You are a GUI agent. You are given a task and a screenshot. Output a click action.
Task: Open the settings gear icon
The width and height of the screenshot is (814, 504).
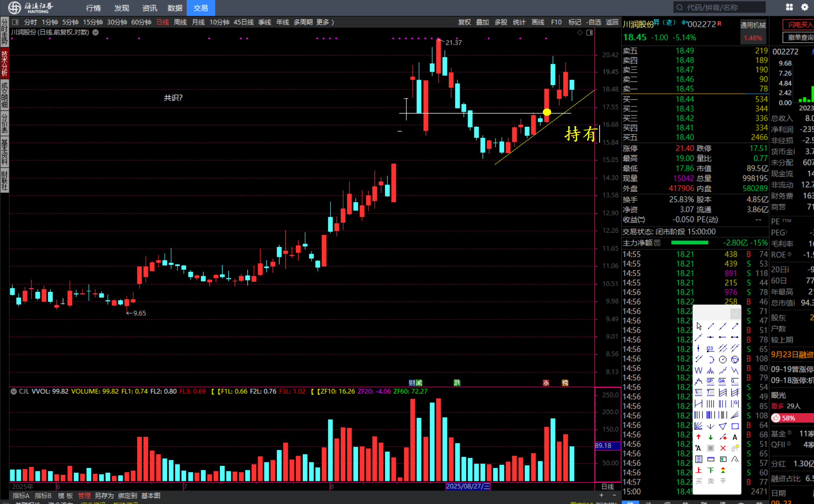click(x=805, y=7)
